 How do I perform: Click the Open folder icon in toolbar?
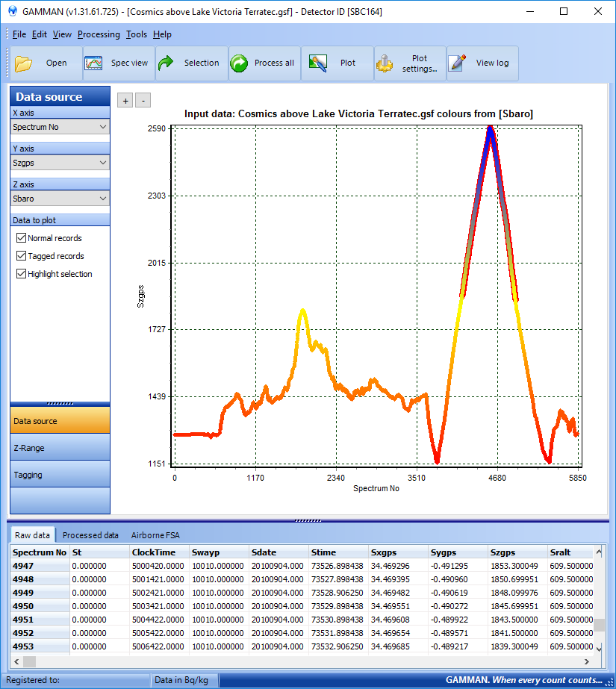[24, 63]
